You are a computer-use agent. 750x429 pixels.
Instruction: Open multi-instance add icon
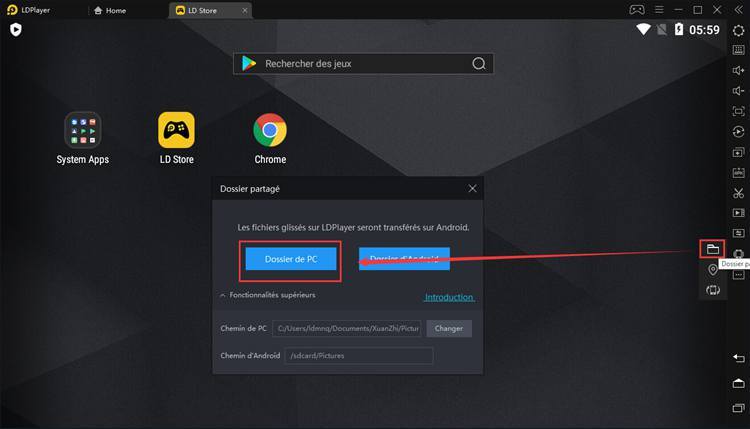739,153
